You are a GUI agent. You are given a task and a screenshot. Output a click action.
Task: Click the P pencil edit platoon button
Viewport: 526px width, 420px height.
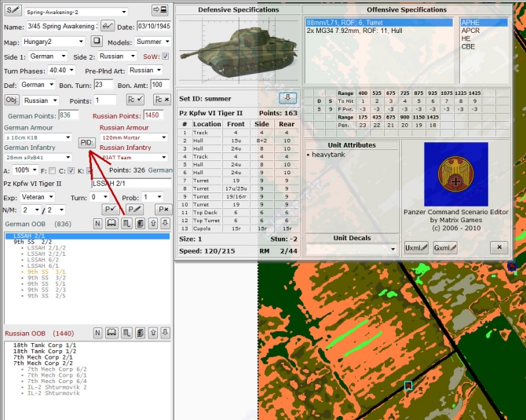coord(135,210)
